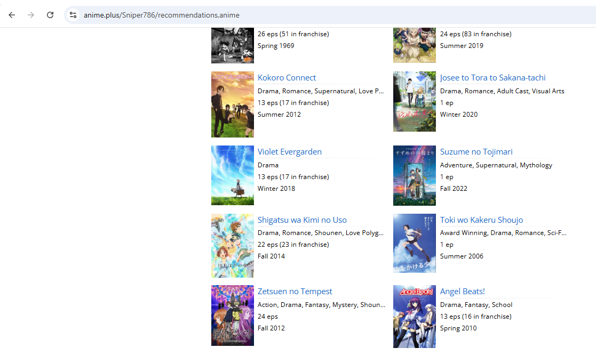Click the Summer 2019 anime poster thumbnail
Screen dimensions: 596x364
point(414,45)
